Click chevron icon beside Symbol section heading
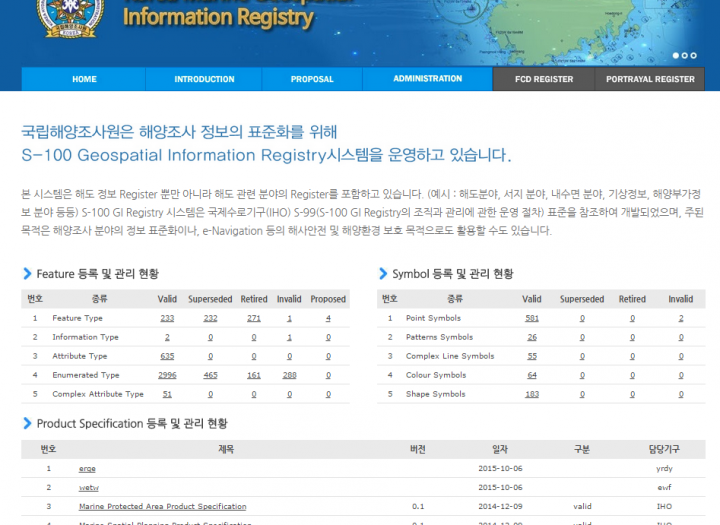This screenshot has width=720, height=525. (383, 274)
